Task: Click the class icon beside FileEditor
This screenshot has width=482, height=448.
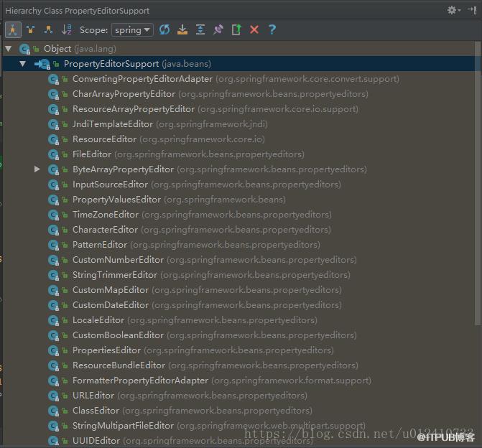Action: click(53, 154)
